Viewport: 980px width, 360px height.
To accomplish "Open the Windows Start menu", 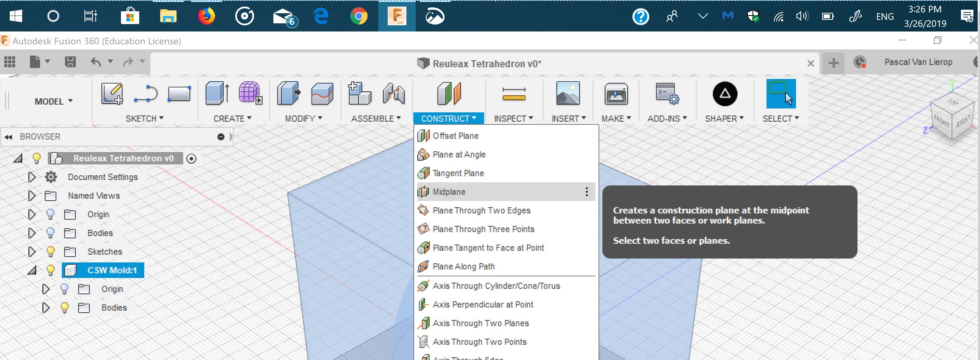I will pyautogui.click(x=16, y=16).
